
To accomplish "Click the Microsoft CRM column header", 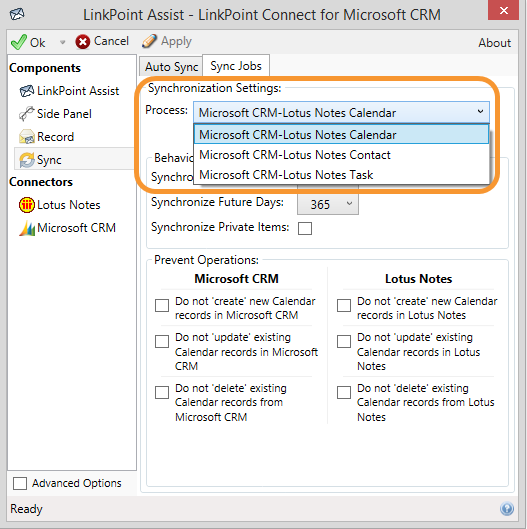I will coord(236,279).
